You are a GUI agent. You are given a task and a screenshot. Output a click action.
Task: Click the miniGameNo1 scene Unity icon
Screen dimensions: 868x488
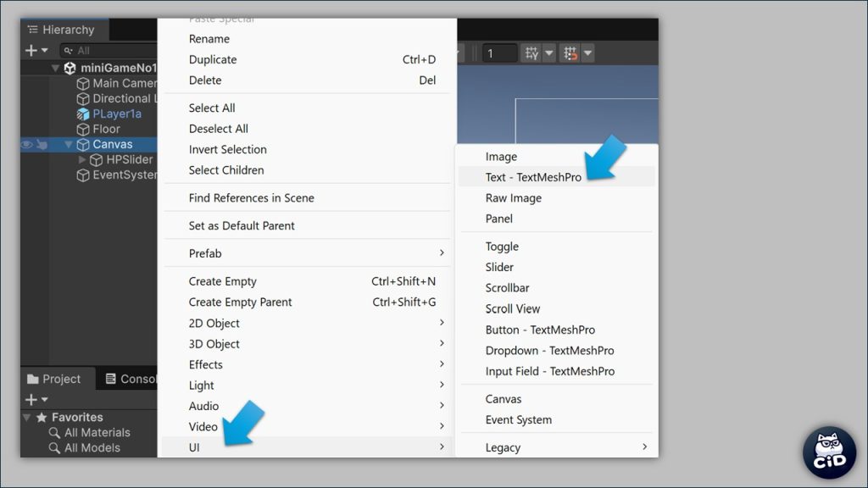click(70, 68)
